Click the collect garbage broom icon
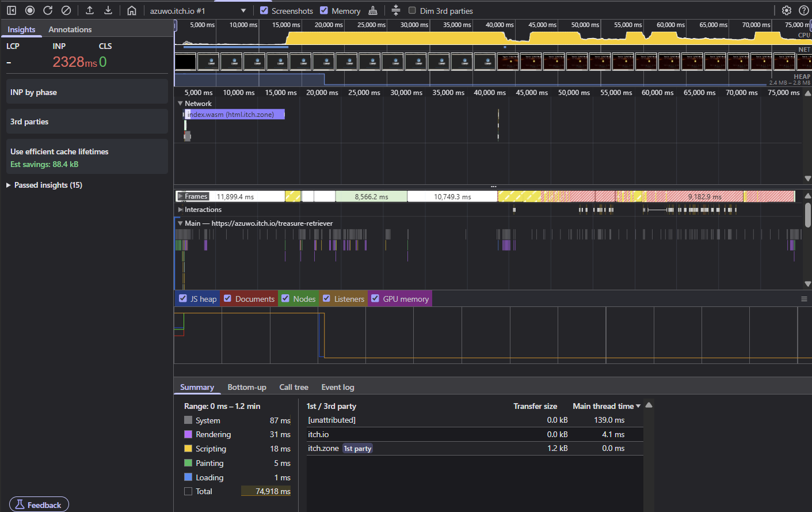812x512 pixels. point(373,10)
